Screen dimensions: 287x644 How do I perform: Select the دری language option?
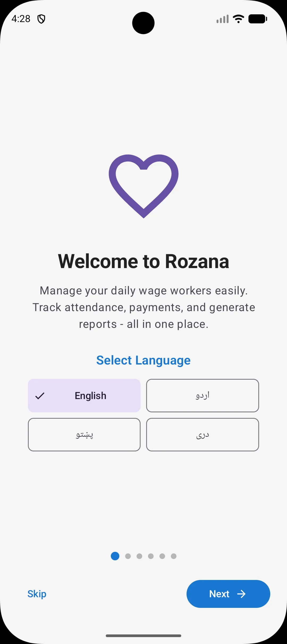(x=202, y=435)
